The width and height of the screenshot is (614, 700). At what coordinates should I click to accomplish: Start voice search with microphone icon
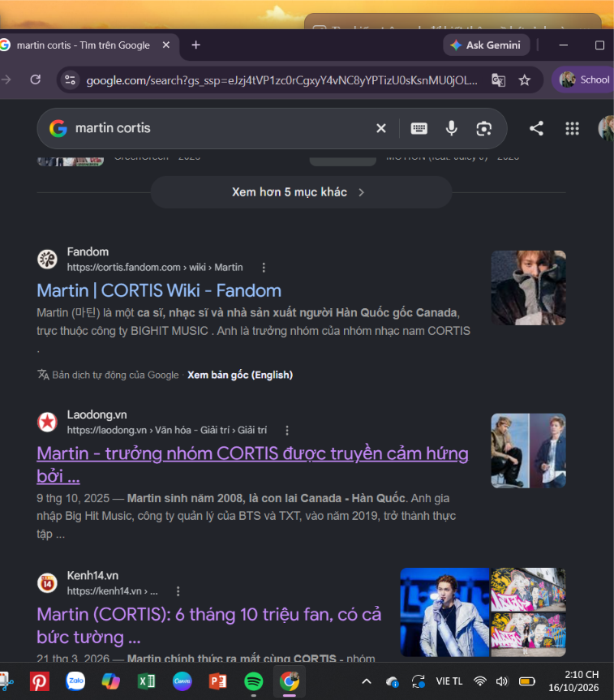pos(452,129)
